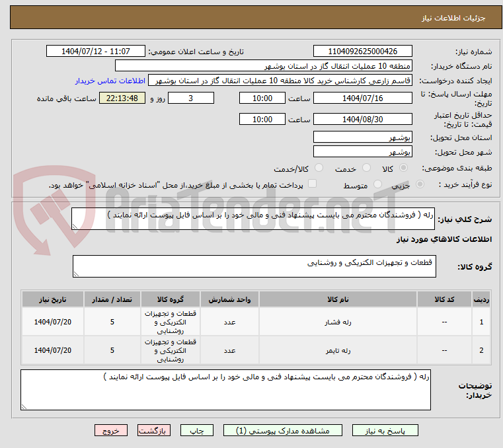
Task: Click the خروج exit button
Action: (x=111, y=430)
